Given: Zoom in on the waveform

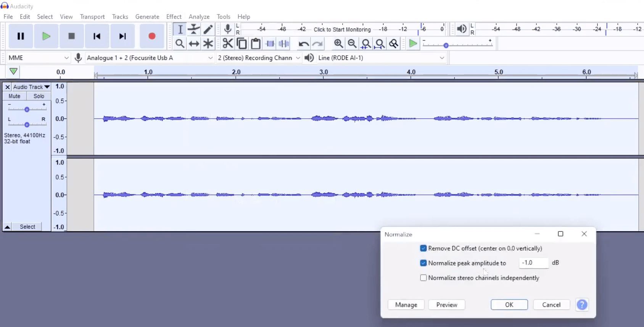Looking at the screenshot, I should click(338, 43).
